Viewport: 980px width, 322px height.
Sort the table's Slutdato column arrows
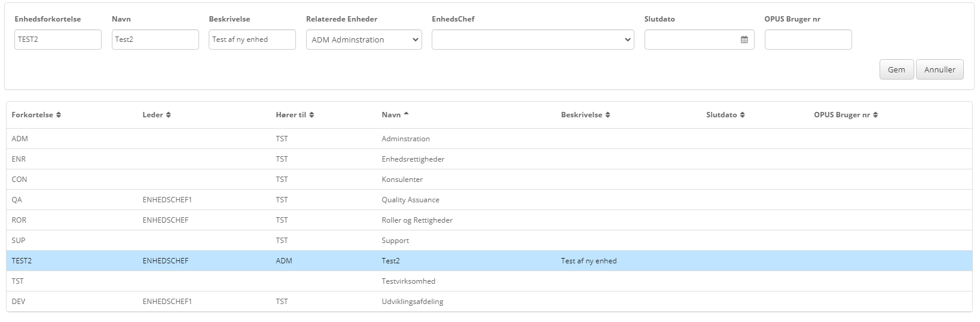click(x=742, y=115)
